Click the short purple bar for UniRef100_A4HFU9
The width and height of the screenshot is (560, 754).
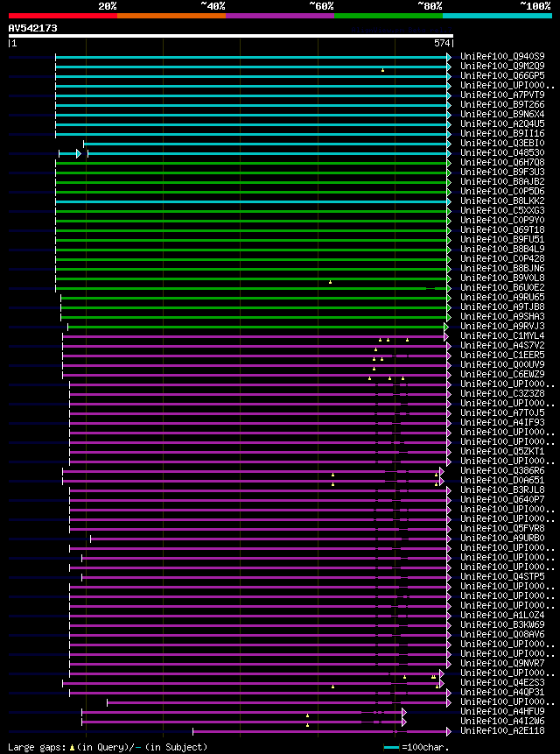(x=244, y=712)
